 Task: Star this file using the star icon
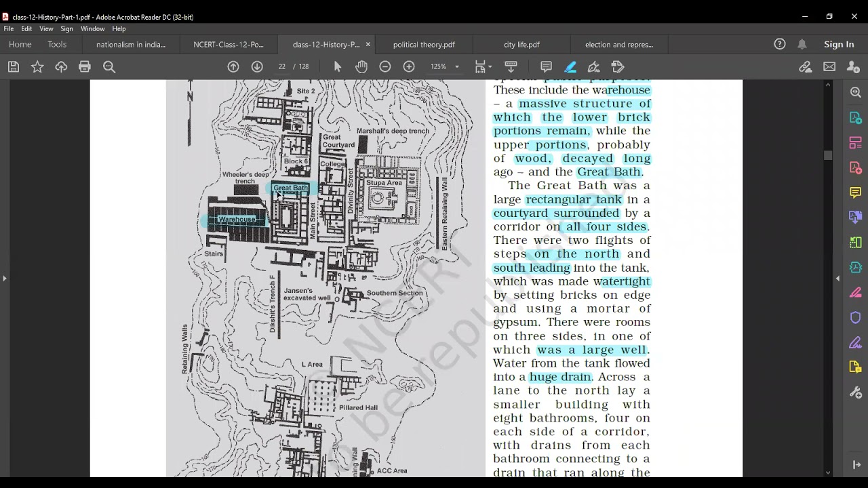[37, 66]
